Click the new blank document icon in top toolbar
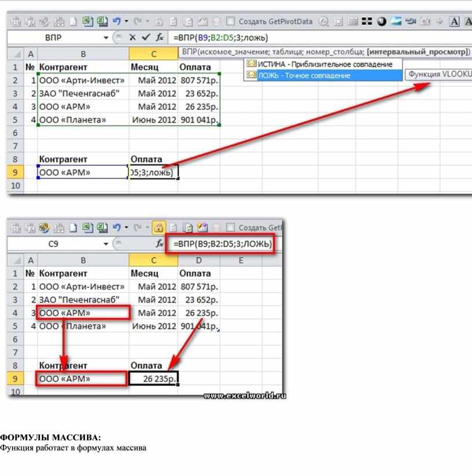 (x=73, y=21)
